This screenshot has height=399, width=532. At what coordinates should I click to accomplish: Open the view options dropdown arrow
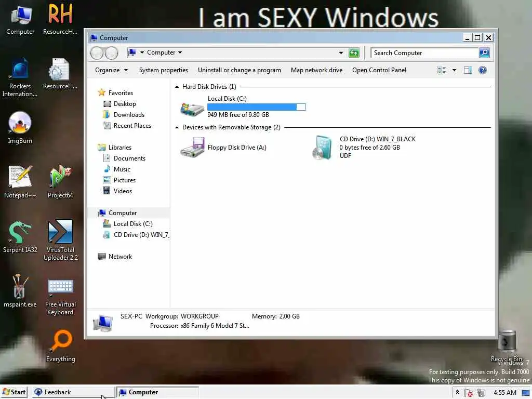click(454, 70)
